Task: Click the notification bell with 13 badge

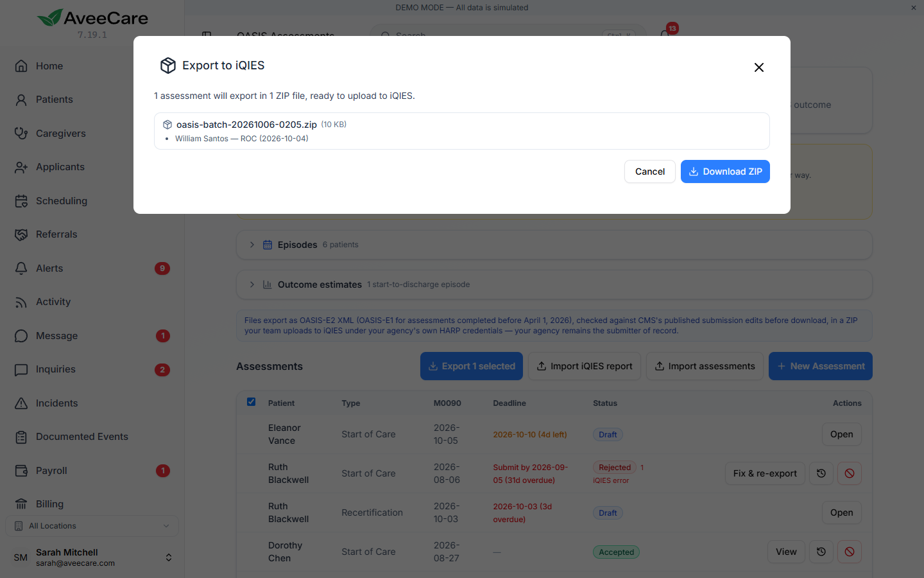Action: pos(666,32)
